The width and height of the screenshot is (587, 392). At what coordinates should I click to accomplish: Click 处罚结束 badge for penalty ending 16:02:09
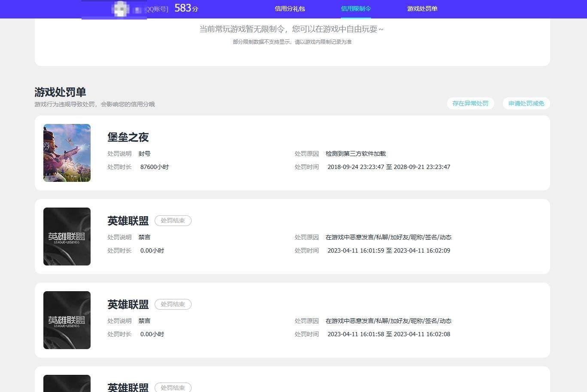click(x=173, y=220)
